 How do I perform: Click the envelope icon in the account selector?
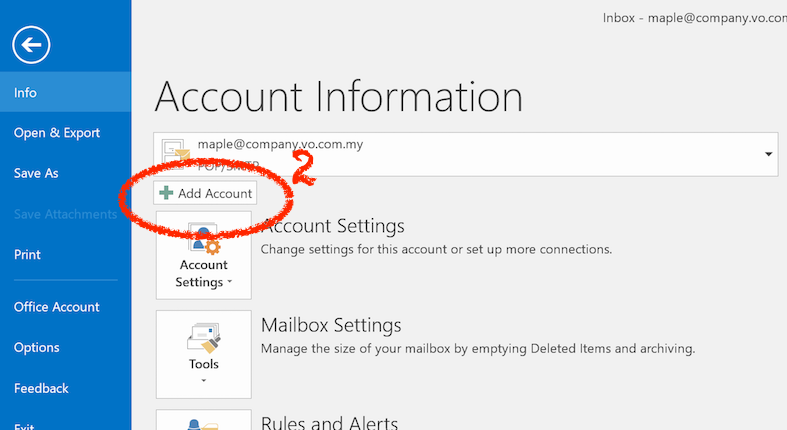coord(177,151)
